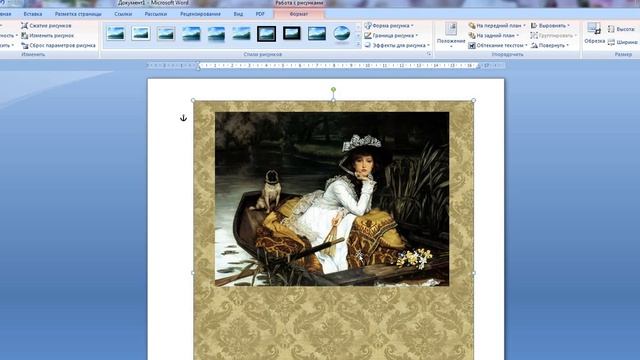This screenshot has width=640, height=360.
Task: Switch to the PDF tab
Action: [x=260, y=14]
